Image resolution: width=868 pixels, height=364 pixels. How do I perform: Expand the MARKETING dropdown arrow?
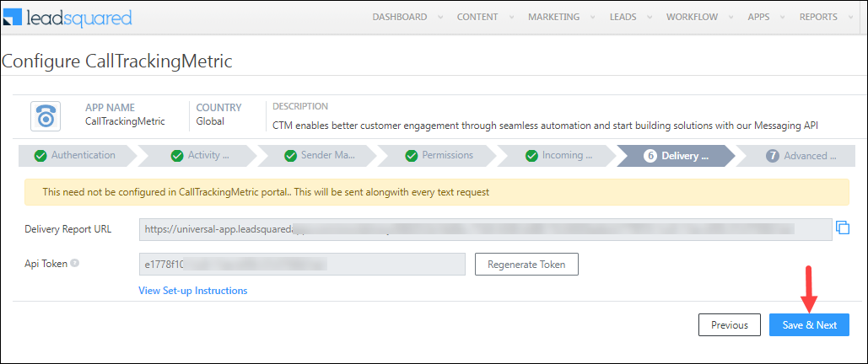593,17
